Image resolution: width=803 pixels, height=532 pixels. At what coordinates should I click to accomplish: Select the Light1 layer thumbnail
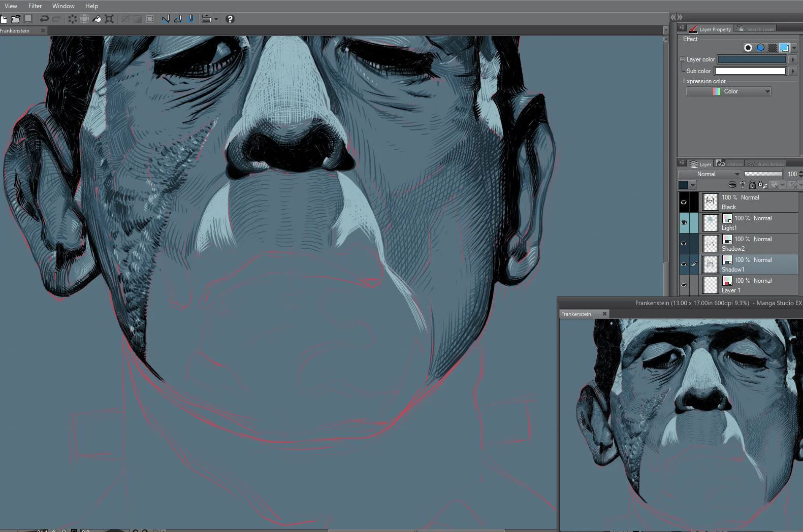click(710, 223)
